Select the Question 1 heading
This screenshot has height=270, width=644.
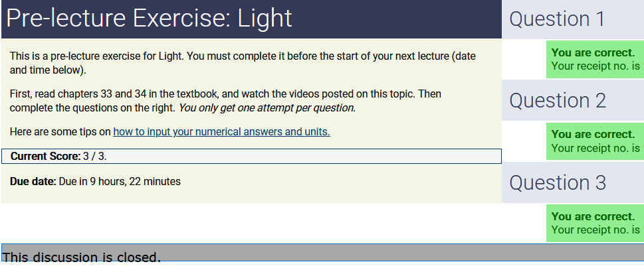coord(557,19)
